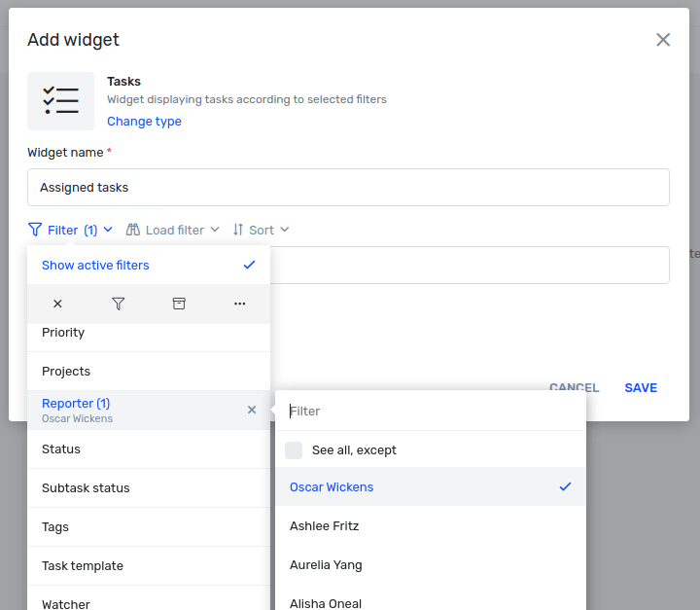This screenshot has width=700, height=610.
Task: Click the SAVE button
Action: click(641, 388)
